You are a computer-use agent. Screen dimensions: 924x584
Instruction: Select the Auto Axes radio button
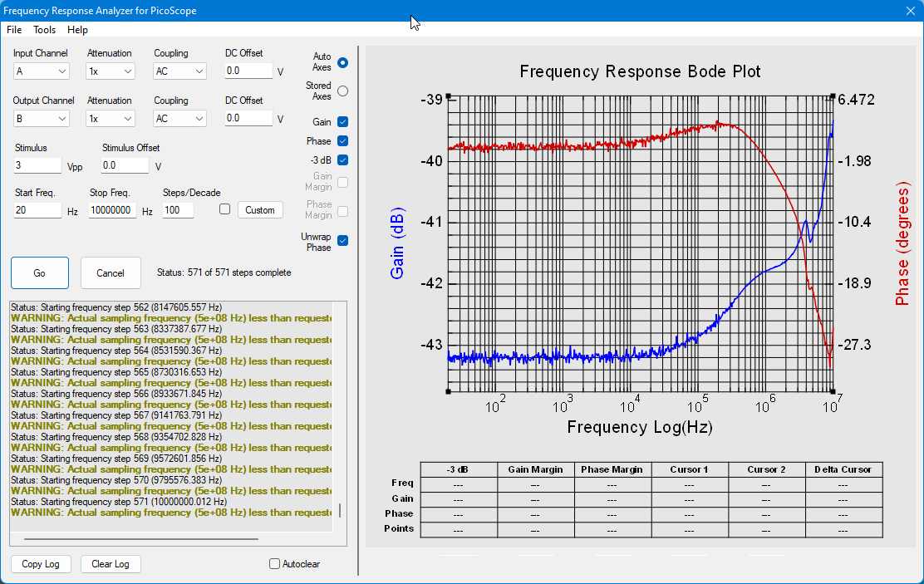[x=342, y=62]
